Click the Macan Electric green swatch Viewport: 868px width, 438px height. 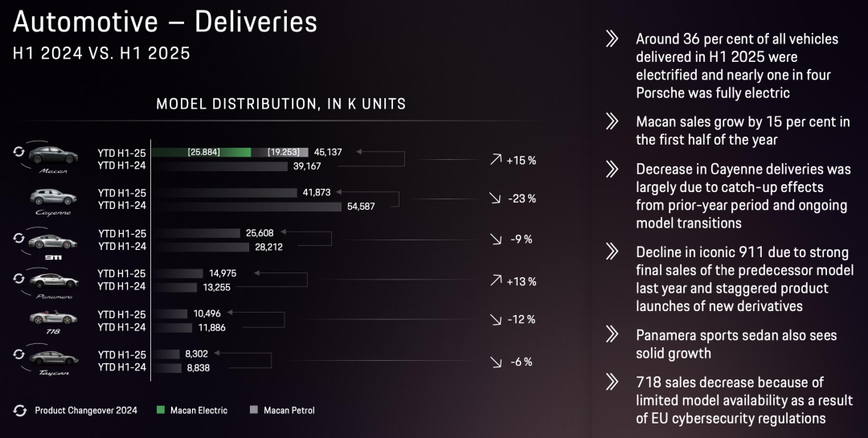(162, 411)
